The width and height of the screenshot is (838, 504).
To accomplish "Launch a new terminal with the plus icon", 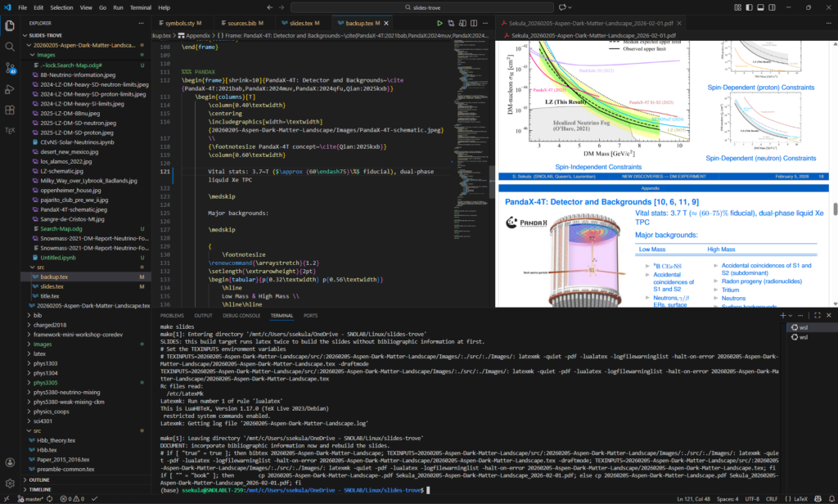I will [782, 315].
